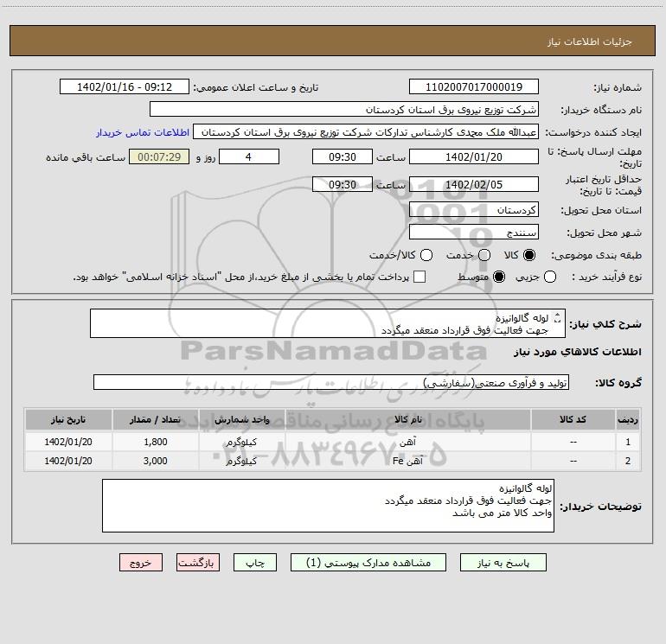Click the remaining days field showing 4
The width and height of the screenshot is (666, 644).
click(x=249, y=156)
